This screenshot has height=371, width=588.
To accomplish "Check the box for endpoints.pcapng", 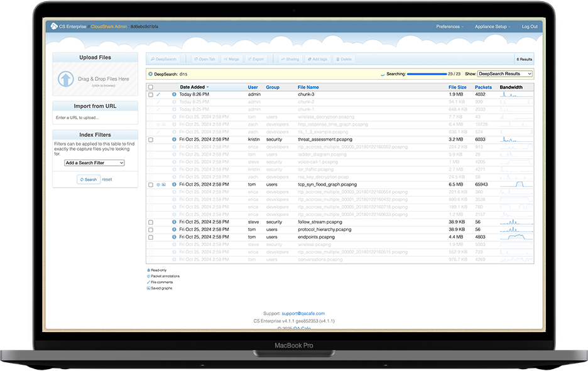I will tap(151, 237).
